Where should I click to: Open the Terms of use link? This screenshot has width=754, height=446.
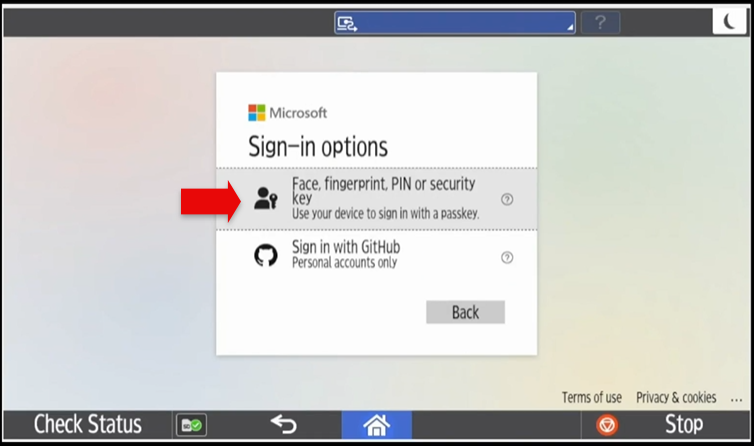point(591,397)
